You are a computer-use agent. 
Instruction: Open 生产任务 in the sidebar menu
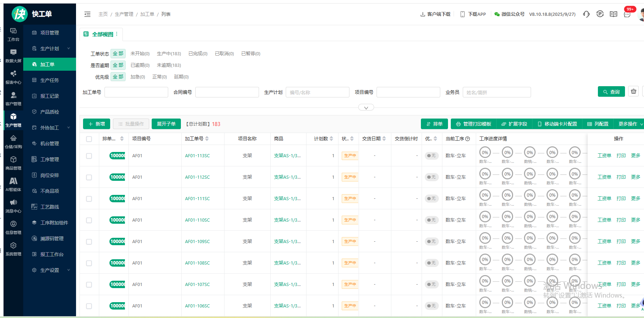50,80
